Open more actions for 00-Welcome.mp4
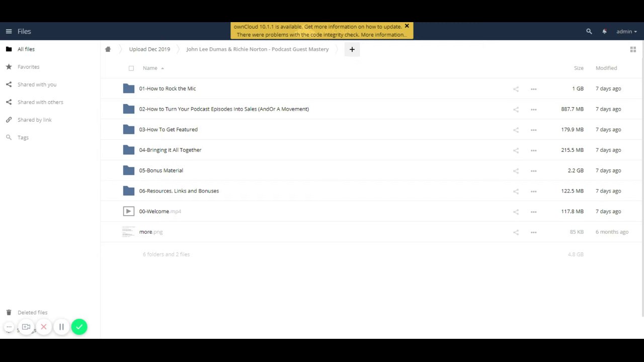The width and height of the screenshot is (644, 362). click(x=534, y=212)
